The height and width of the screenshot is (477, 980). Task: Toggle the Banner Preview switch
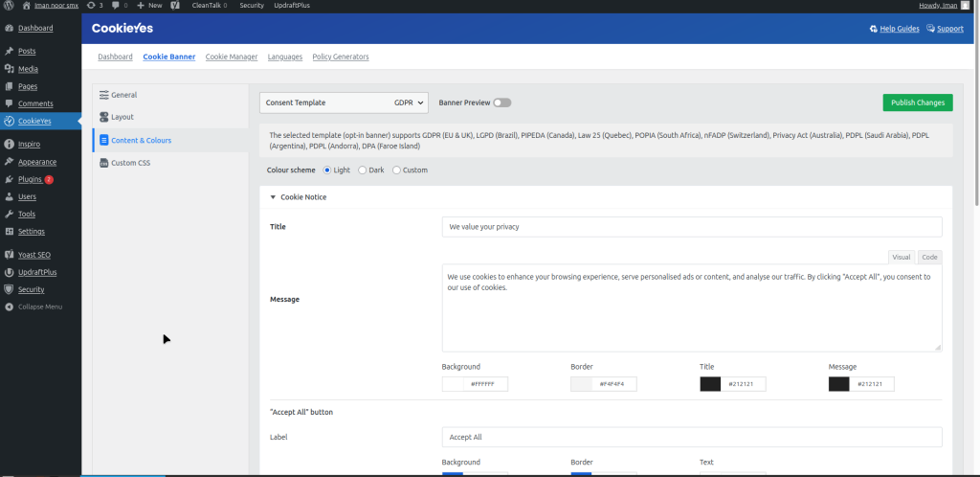[x=502, y=102]
